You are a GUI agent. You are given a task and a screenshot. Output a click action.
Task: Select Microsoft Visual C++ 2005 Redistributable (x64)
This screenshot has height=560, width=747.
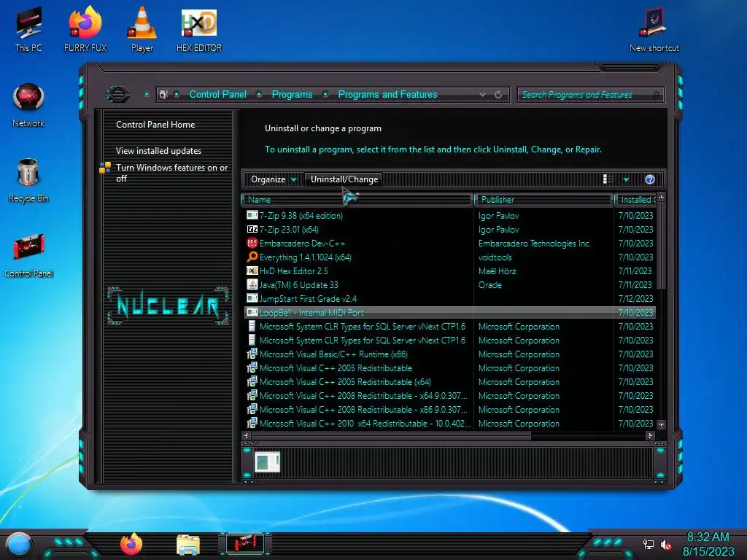point(449,382)
